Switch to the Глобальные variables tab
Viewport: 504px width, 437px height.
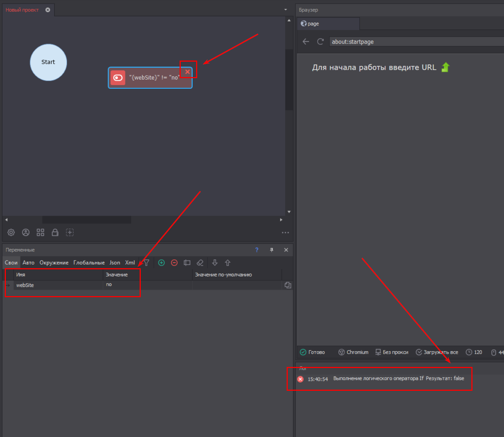[89, 263]
